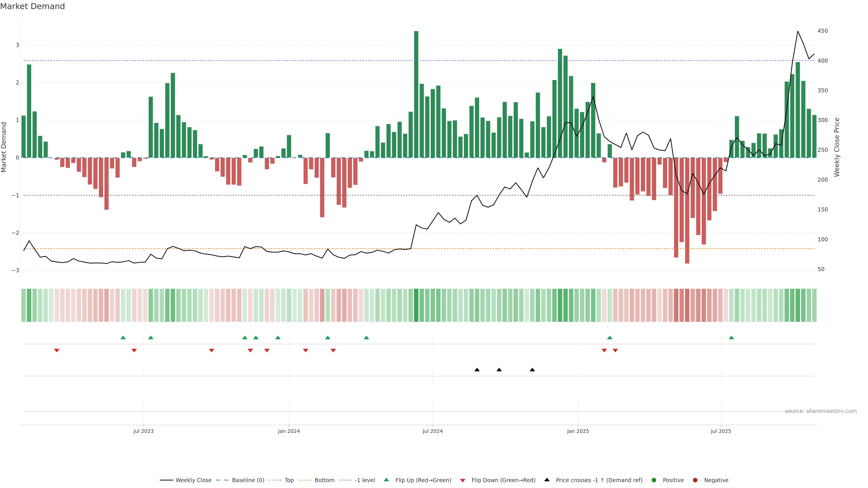Click the leftmost black price-cross triangle marker
This screenshot has width=868, height=488.
(x=477, y=370)
